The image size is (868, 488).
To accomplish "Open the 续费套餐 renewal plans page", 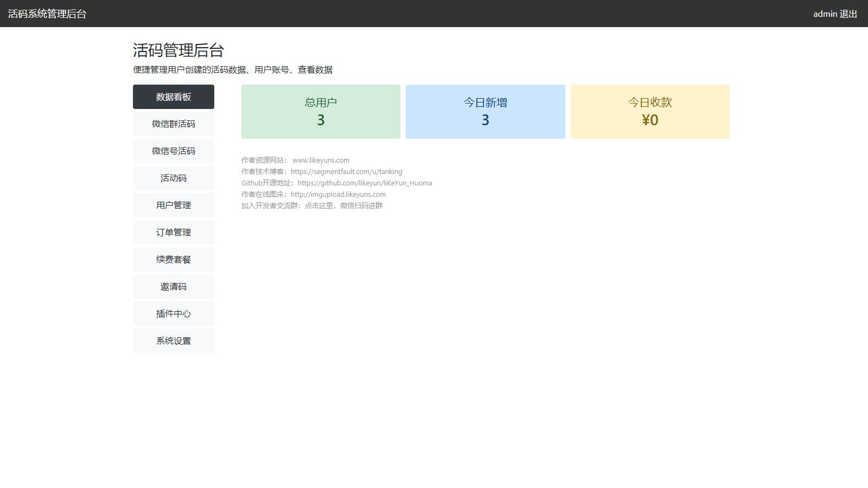I will click(174, 259).
